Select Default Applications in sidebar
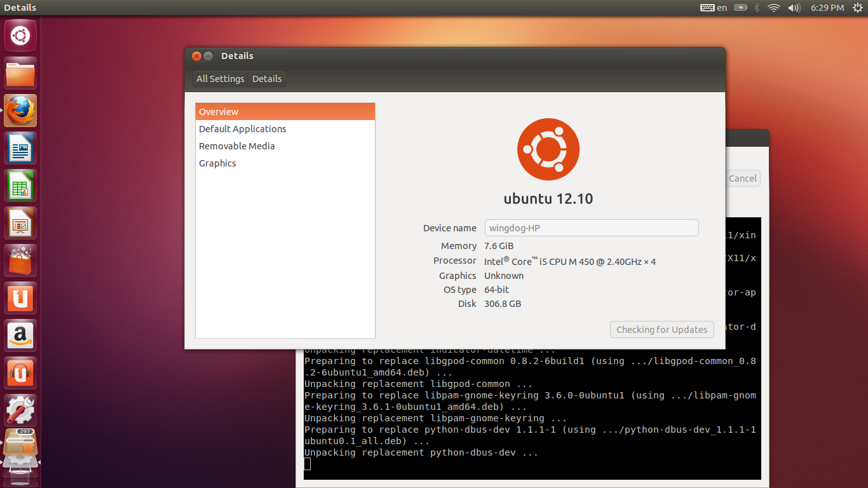 pos(285,129)
